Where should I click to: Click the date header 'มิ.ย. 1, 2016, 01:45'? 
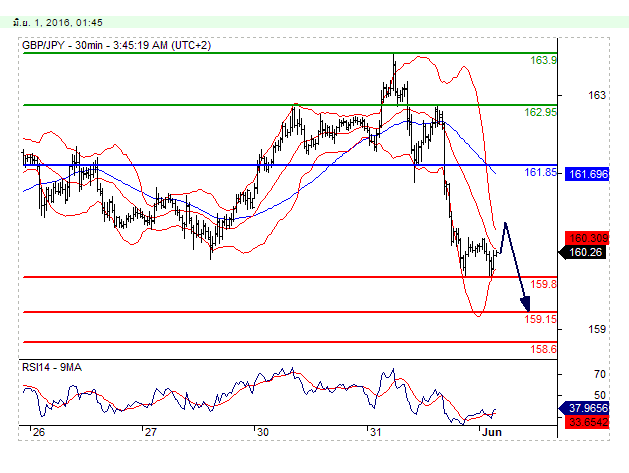[57, 22]
